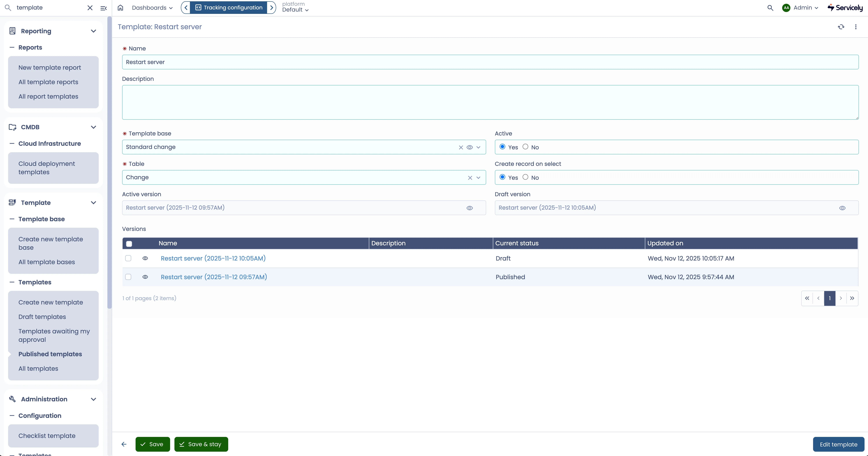Image resolution: width=868 pixels, height=456 pixels.
Task: Click the Save button
Action: [x=153, y=444]
